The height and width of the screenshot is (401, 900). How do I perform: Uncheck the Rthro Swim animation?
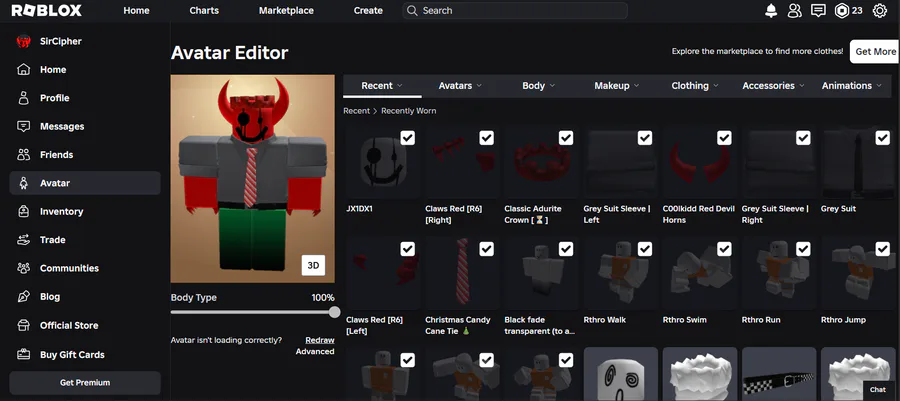pyautogui.click(x=724, y=248)
